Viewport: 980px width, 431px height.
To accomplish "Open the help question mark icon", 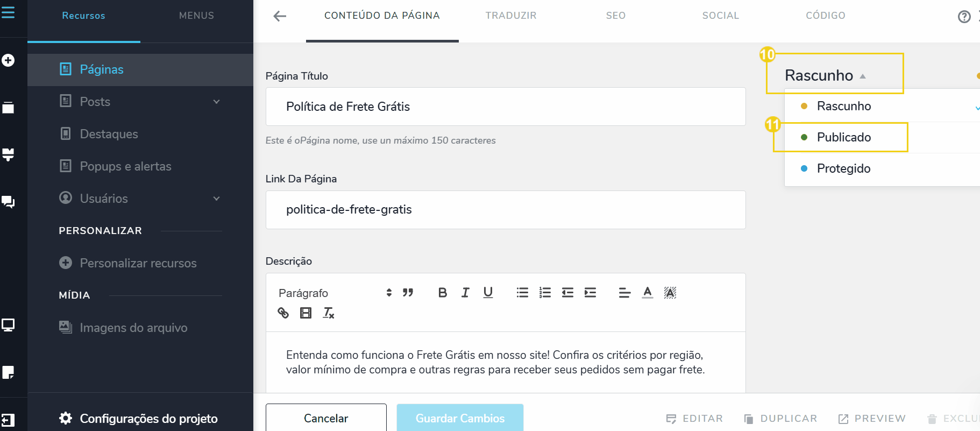I will pos(964,17).
